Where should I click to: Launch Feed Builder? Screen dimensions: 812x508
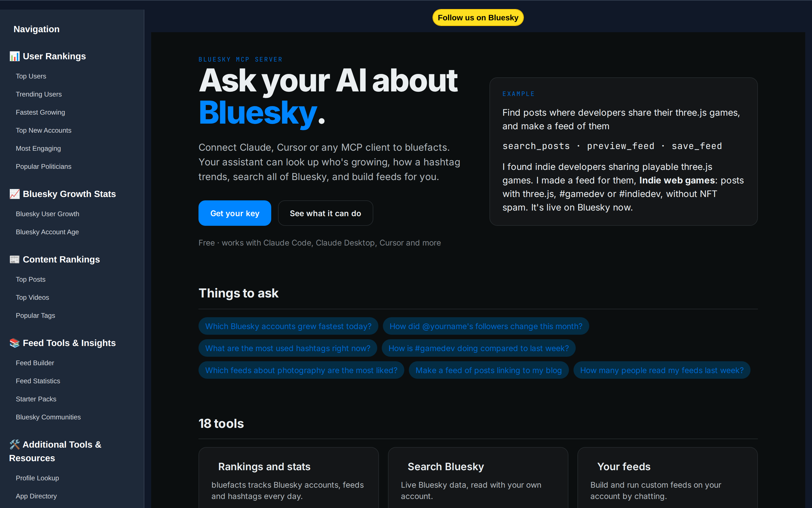pyautogui.click(x=35, y=363)
